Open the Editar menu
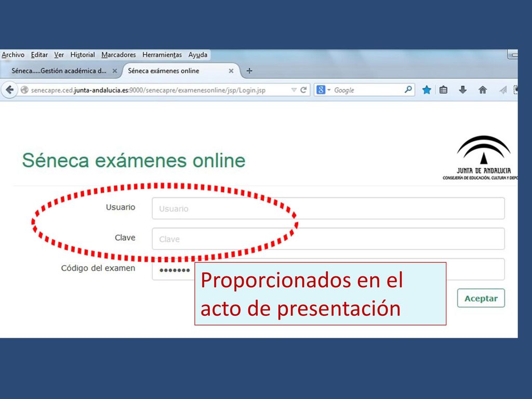The height and width of the screenshot is (399, 532). [x=39, y=55]
